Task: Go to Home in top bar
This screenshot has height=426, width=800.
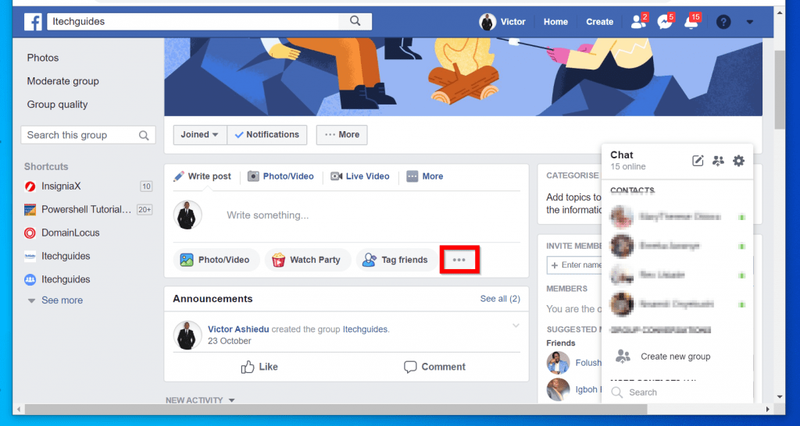Action: click(556, 21)
